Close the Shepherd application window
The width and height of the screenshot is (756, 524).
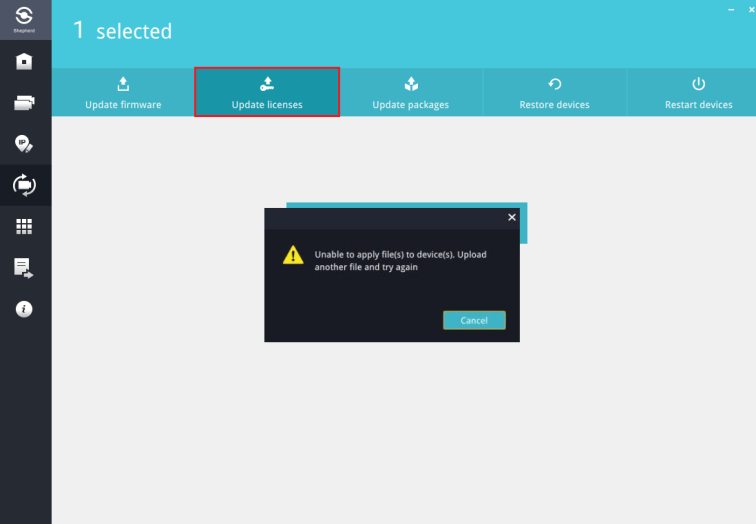pyautogui.click(x=748, y=8)
